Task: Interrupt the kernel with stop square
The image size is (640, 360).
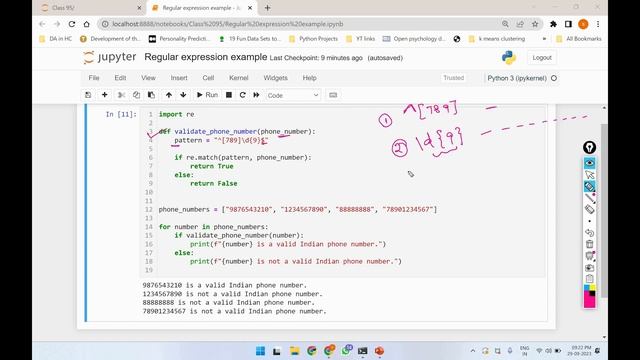Action: pyautogui.click(x=229, y=95)
